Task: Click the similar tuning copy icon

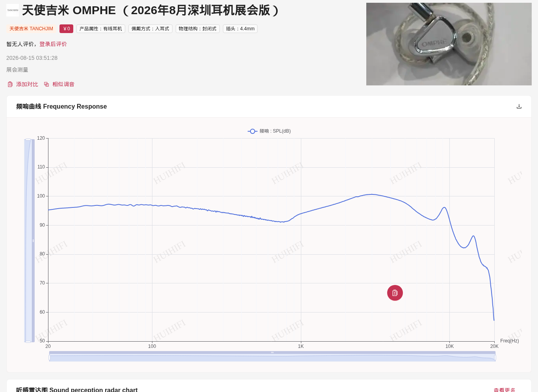Action: 46,84
